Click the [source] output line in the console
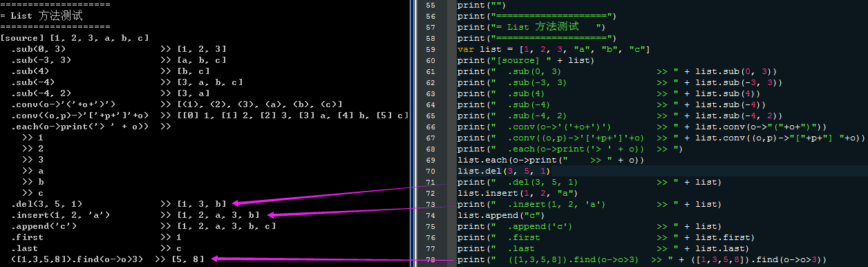This screenshot has width=868, height=267. click(75, 37)
